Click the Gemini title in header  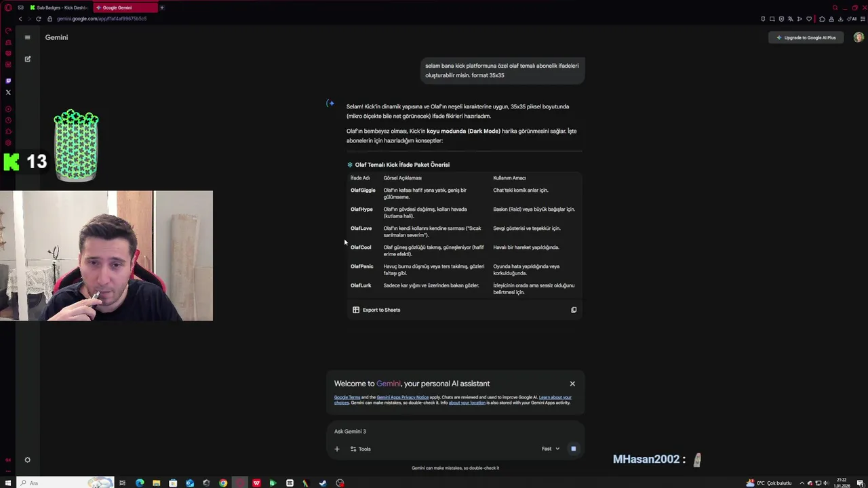pos(56,37)
